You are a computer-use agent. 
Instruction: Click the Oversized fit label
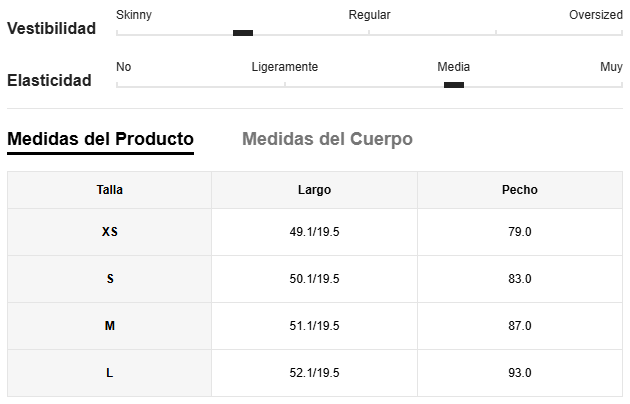tap(596, 15)
